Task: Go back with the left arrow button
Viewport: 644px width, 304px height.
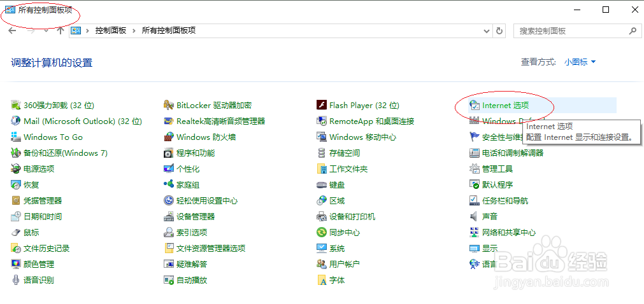Action: pyautogui.click(x=12, y=31)
